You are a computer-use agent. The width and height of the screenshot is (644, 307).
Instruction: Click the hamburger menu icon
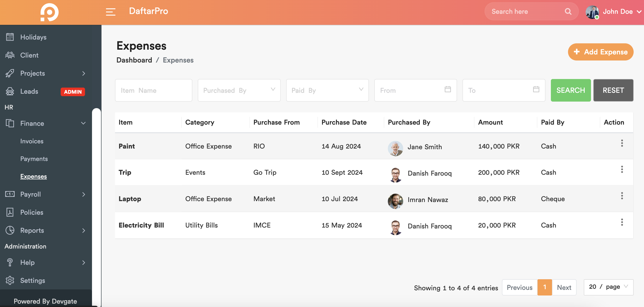click(110, 12)
